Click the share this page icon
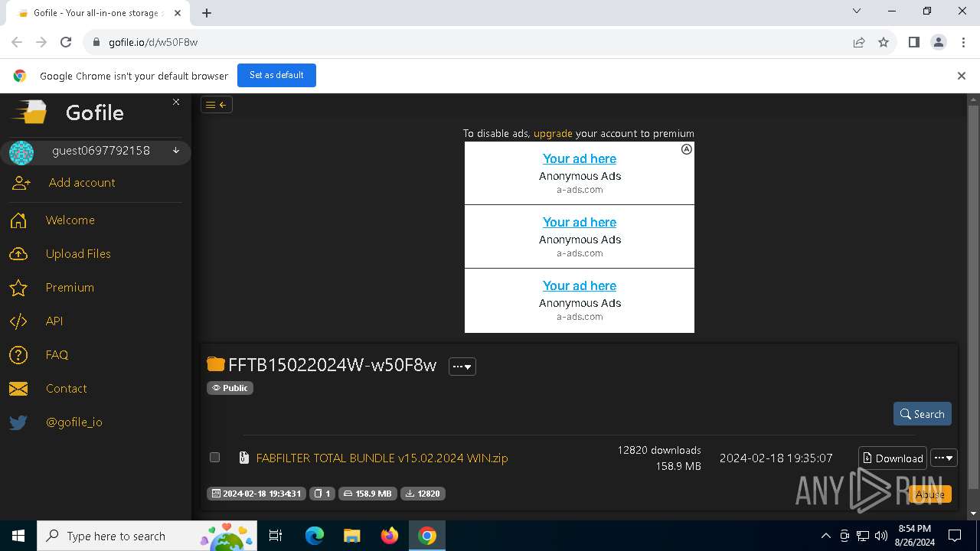The image size is (980, 551). tap(859, 42)
